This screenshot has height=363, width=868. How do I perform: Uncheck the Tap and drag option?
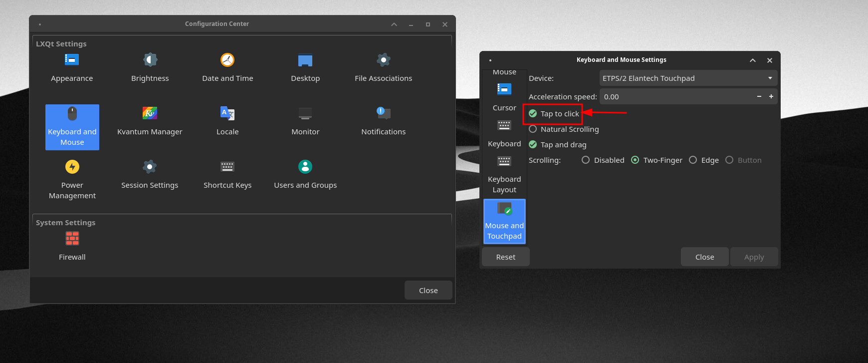[533, 145]
